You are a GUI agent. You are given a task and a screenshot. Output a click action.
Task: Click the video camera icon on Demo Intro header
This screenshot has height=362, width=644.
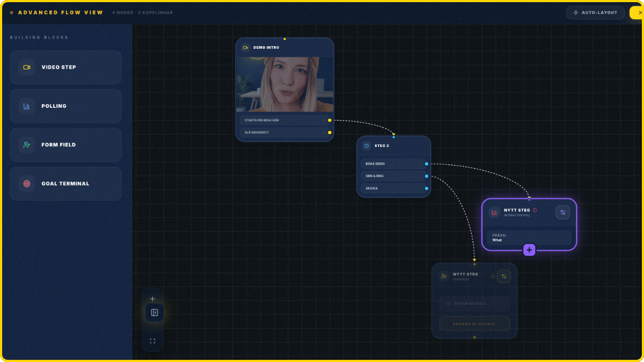point(246,47)
